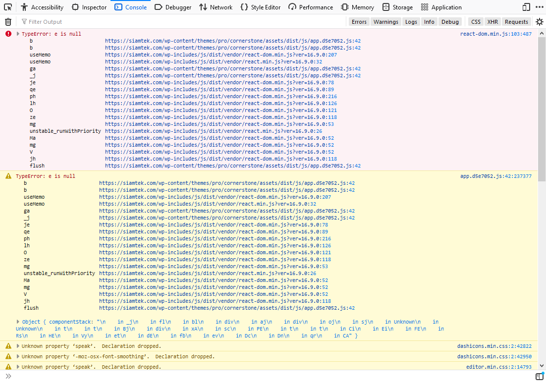Toggle the Requests filter
Viewport: 546px width, 392px height.
[516, 22]
